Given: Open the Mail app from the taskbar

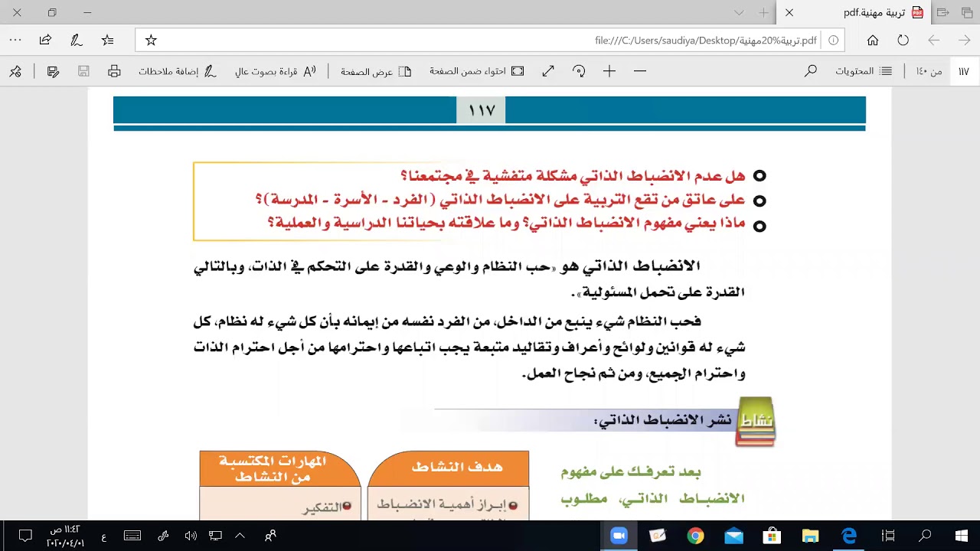Looking at the screenshot, I should click(733, 536).
